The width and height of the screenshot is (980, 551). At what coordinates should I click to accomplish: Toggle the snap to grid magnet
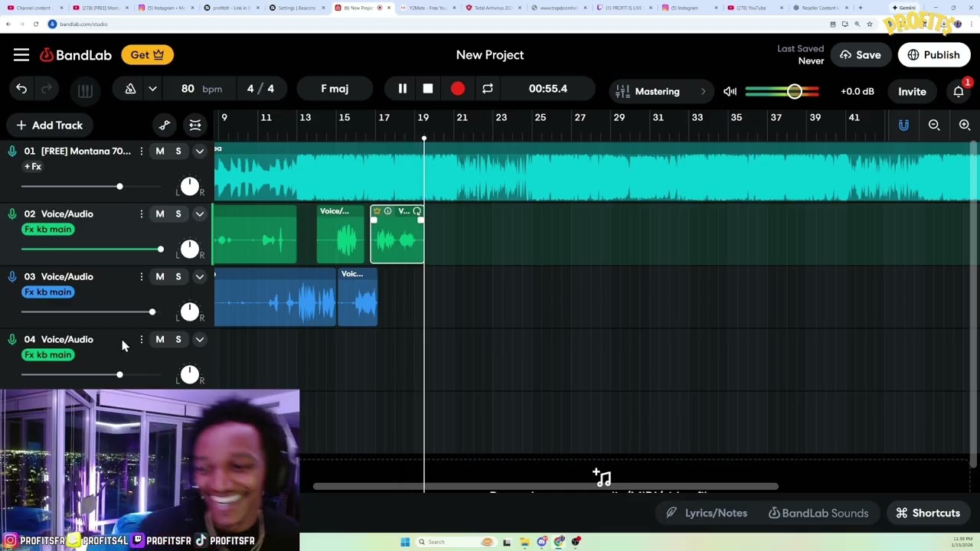click(x=903, y=125)
